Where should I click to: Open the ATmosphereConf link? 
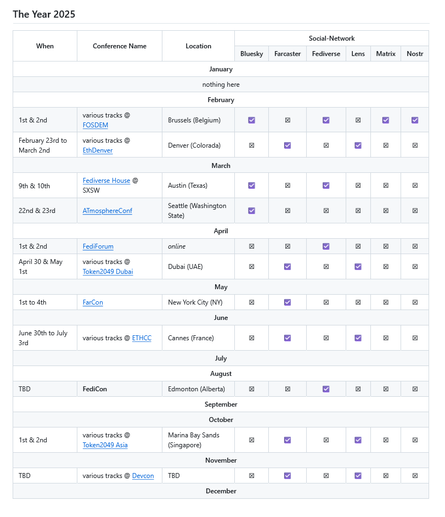pyautogui.click(x=107, y=211)
